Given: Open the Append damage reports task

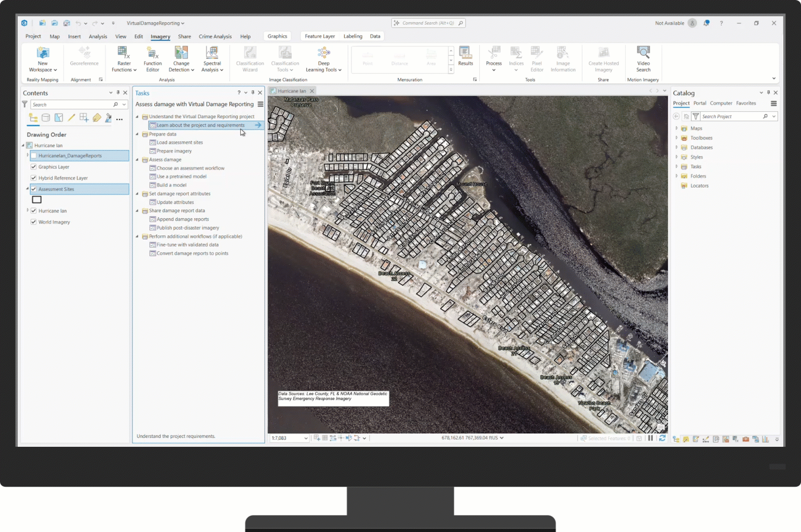Looking at the screenshot, I should 183,219.
